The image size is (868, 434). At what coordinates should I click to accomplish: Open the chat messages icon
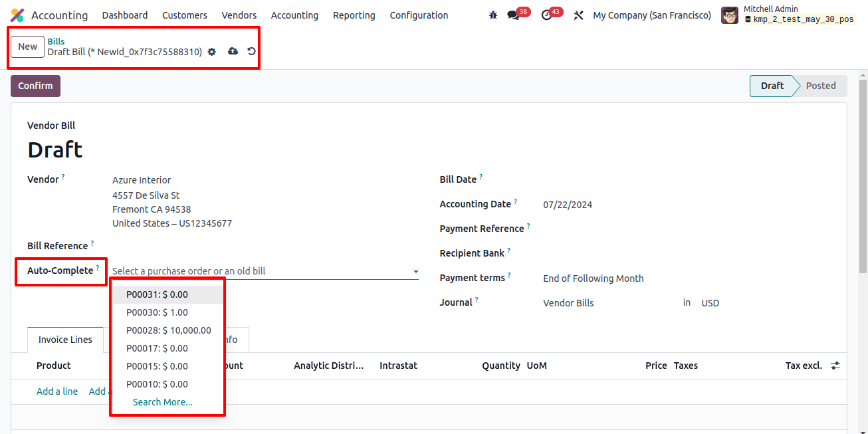pyautogui.click(x=513, y=15)
